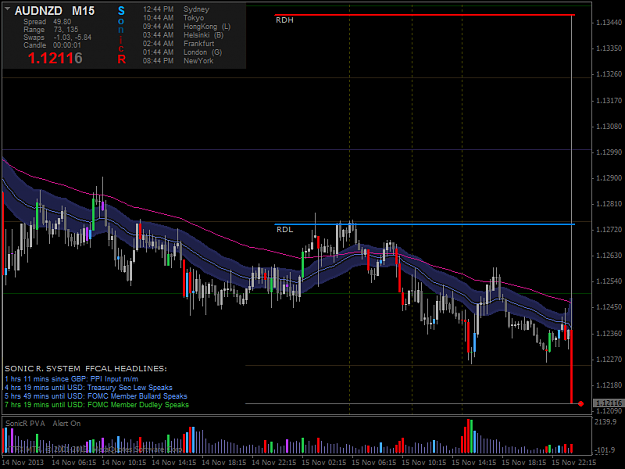Click the RDH label

pos(284,20)
